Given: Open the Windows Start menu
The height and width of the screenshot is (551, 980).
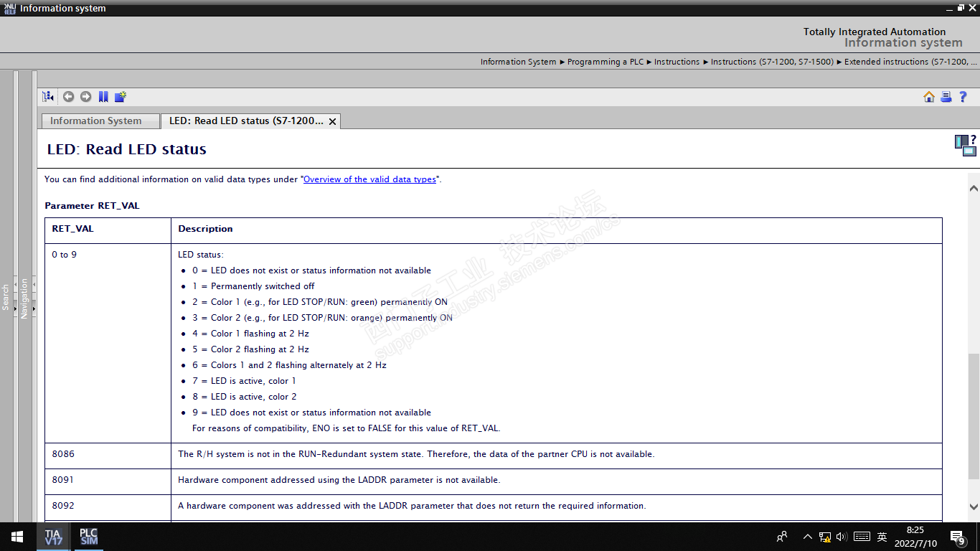Looking at the screenshot, I should coord(17,537).
